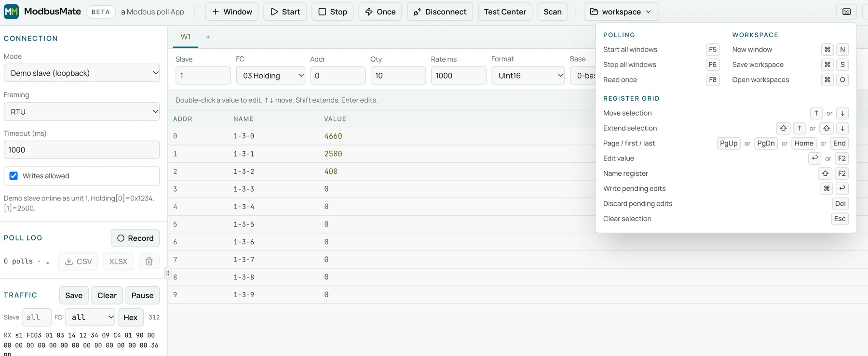Click the S key badge for Save workspace

point(842,65)
